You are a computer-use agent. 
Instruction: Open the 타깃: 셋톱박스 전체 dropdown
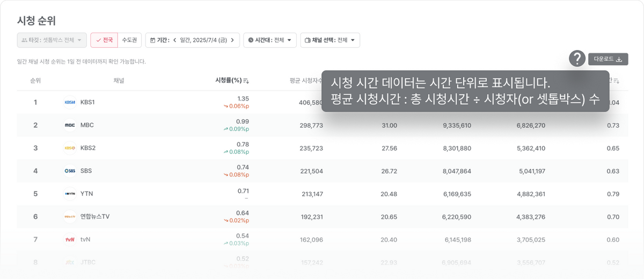click(x=52, y=40)
